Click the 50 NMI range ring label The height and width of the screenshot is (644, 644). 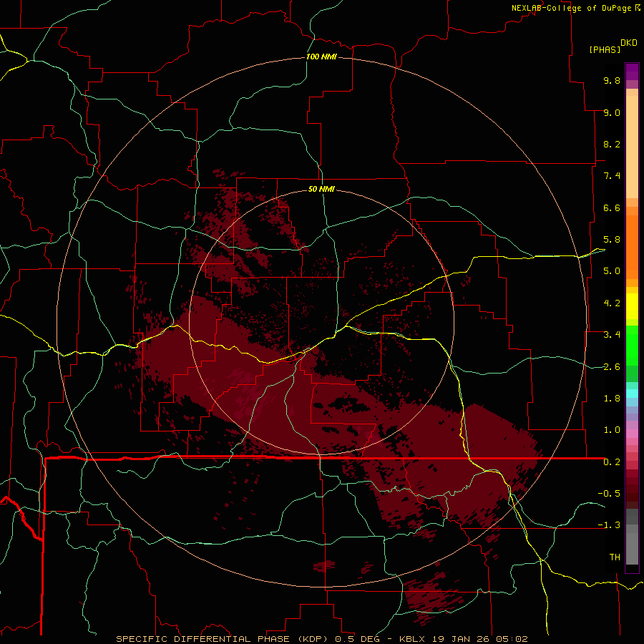coord(321,189)
